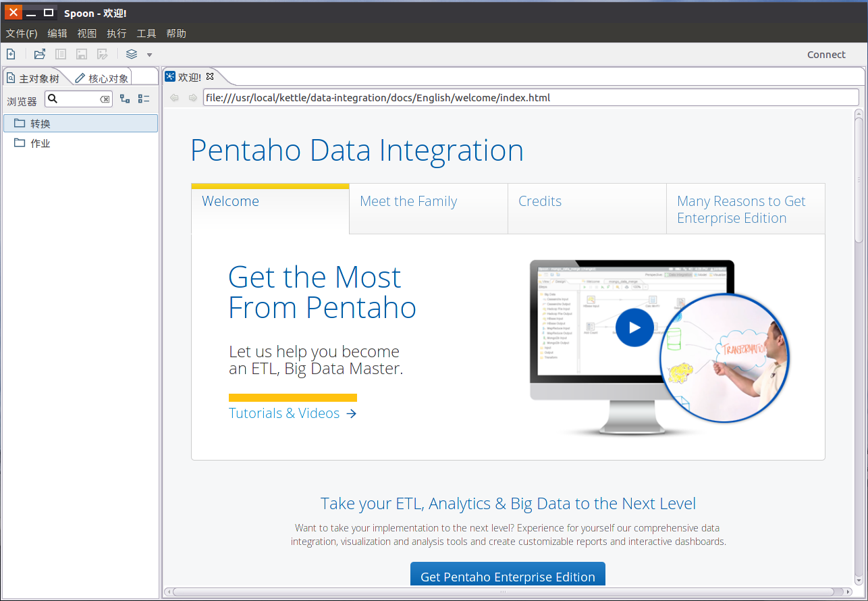
Task: Close the 欢迎! tab
Action: [210, 76]
